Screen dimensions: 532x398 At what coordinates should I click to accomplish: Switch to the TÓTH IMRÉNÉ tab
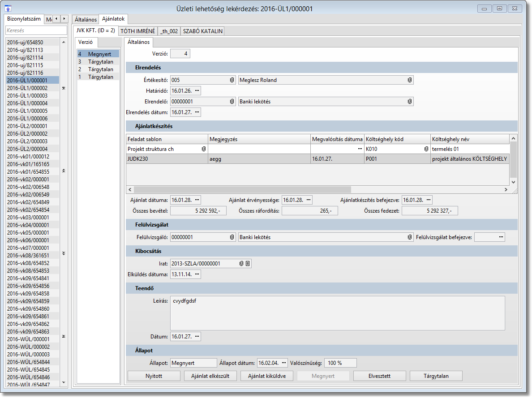[138, 31]
